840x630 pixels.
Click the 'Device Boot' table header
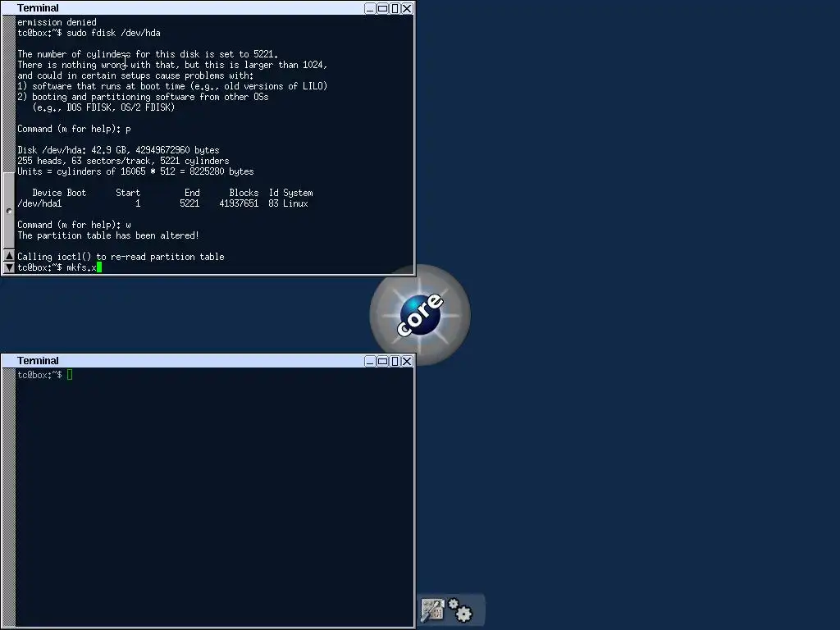(59, 193)
